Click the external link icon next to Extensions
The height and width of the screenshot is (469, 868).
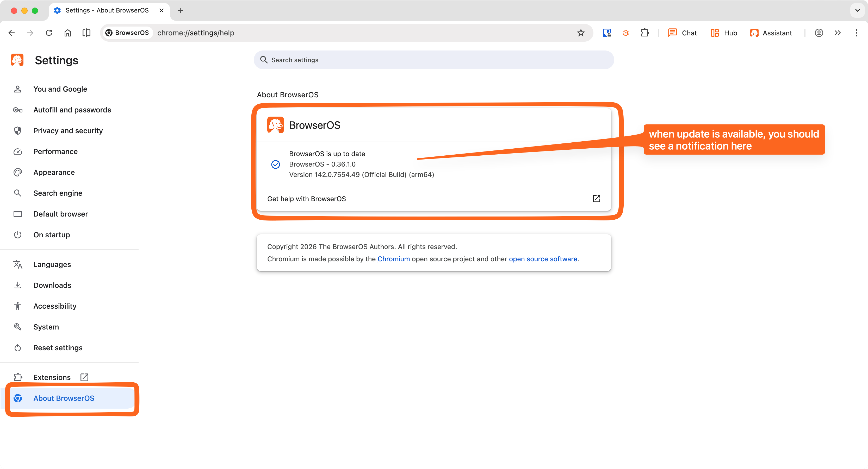(84, 377)
